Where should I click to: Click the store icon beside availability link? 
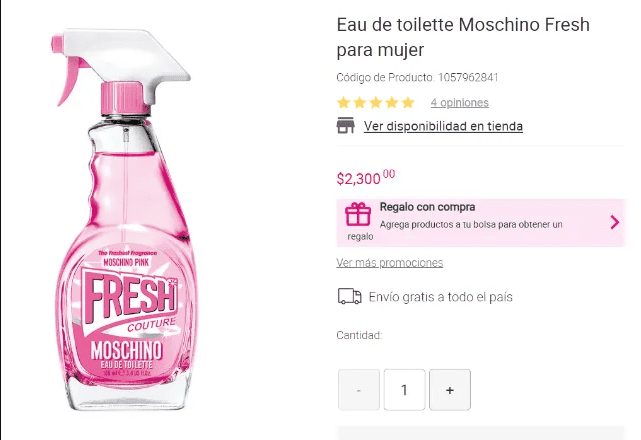click(x=346, y=126)
